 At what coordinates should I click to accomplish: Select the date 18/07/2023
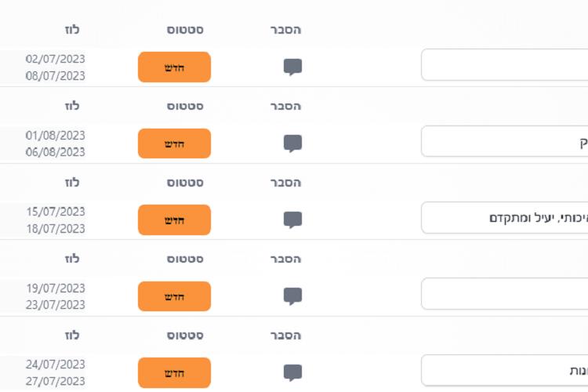tap(56, 228)
